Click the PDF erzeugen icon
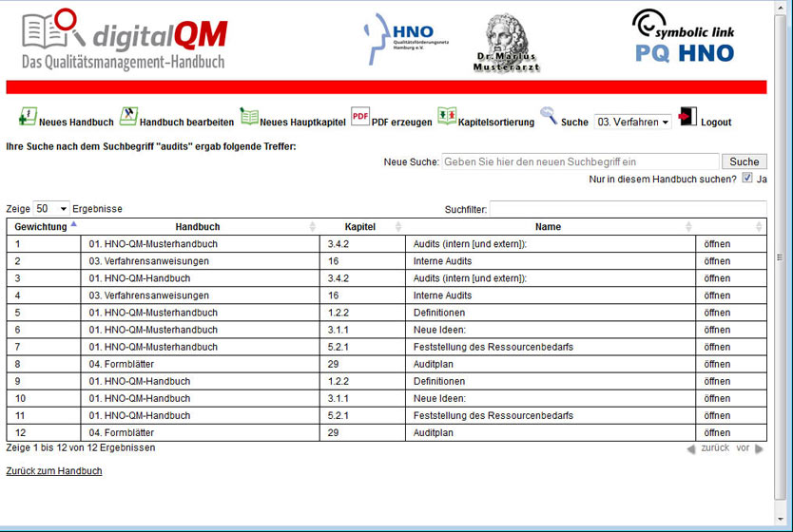 pyautogui.click(x=360, y=116)
